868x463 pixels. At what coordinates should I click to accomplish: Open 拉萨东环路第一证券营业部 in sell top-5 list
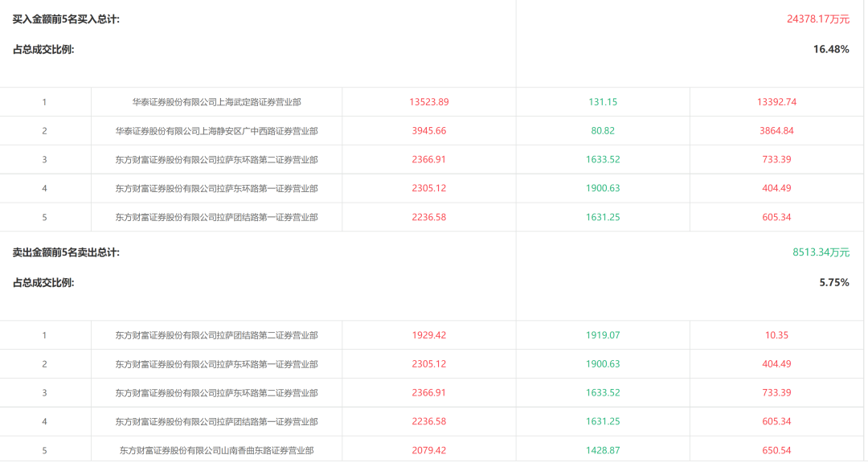tap(216, 364)
